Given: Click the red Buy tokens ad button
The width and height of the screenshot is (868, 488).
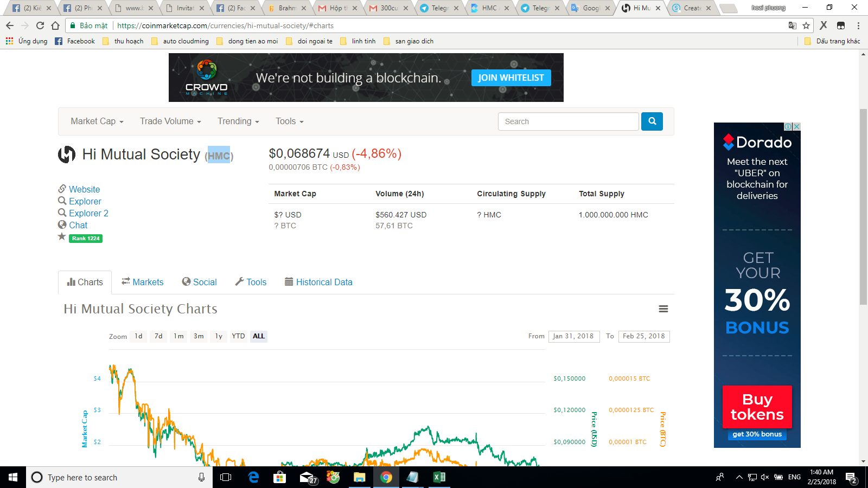Looking at the screenshot, I should coord(757,407).
